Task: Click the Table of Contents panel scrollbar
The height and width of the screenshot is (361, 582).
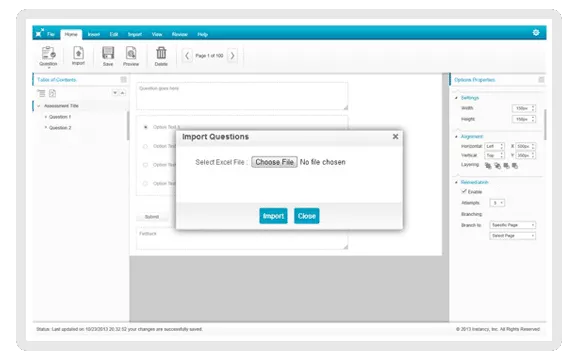Action: pos(128,125)
